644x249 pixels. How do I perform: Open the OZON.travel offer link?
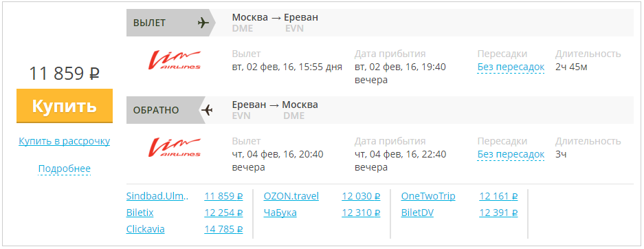click(x=291, y=197)
